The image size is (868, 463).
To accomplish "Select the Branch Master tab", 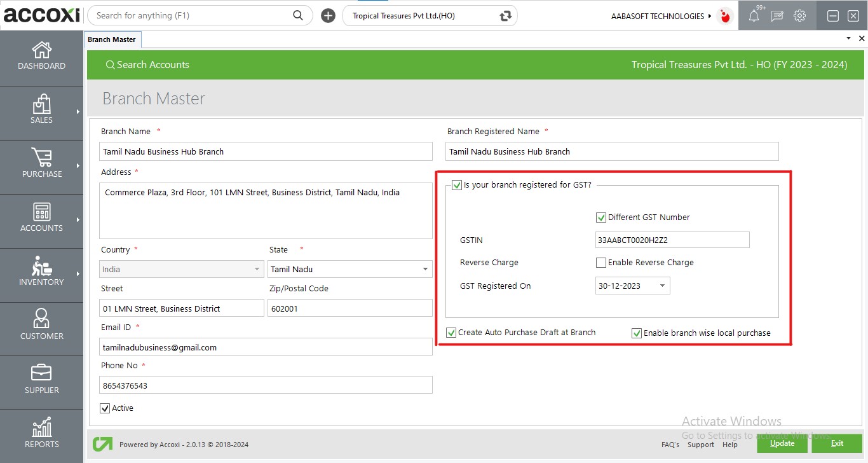I will point(112,39).
